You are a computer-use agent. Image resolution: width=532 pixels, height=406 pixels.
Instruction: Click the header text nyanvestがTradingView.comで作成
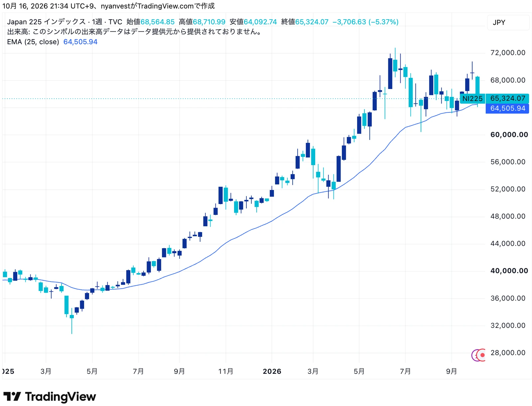(x=158, y=6)
